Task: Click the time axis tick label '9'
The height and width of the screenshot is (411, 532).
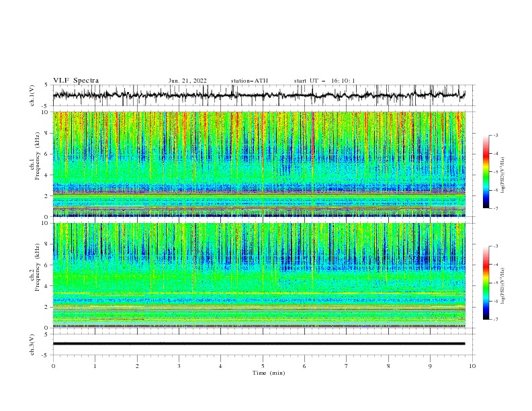Action: pos(430,366)
